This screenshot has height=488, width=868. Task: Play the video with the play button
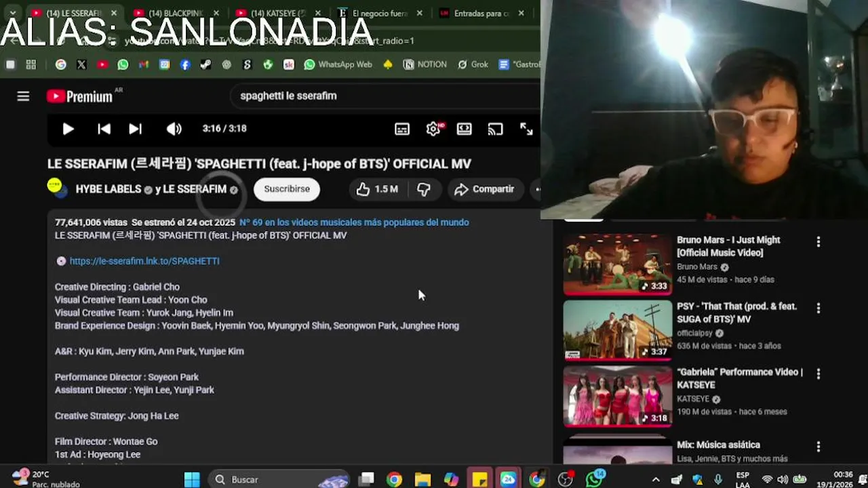click(68, 129)
